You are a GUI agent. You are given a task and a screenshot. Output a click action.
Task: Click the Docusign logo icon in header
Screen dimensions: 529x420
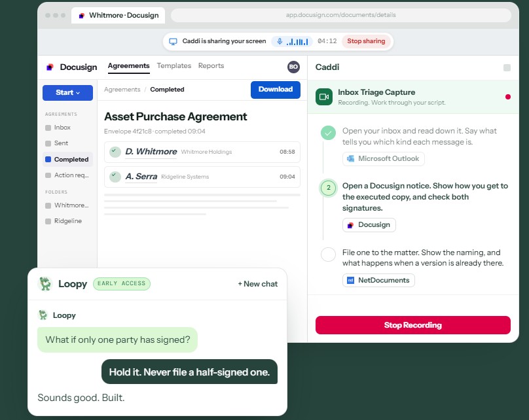click(x=50, y=67)
